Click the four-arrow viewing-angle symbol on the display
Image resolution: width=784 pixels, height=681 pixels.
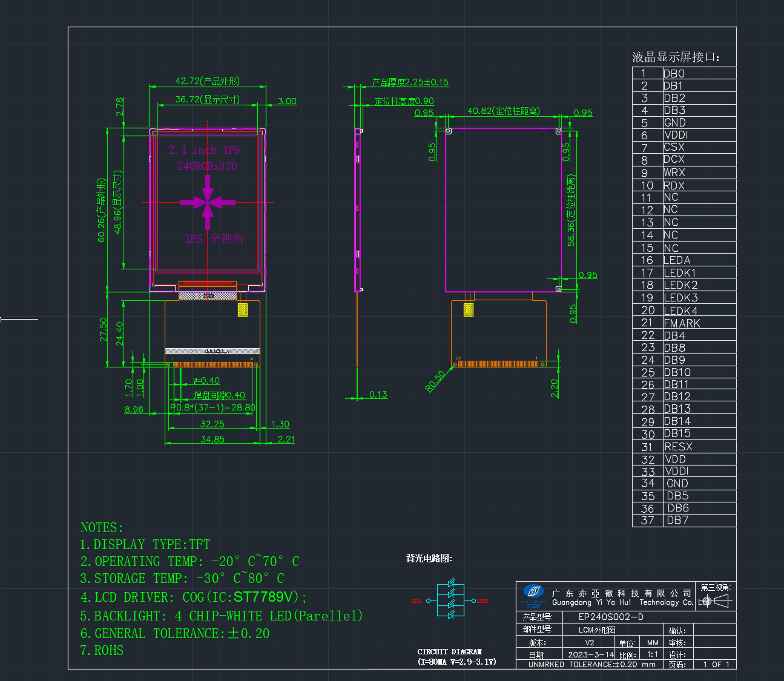point(208,203)
